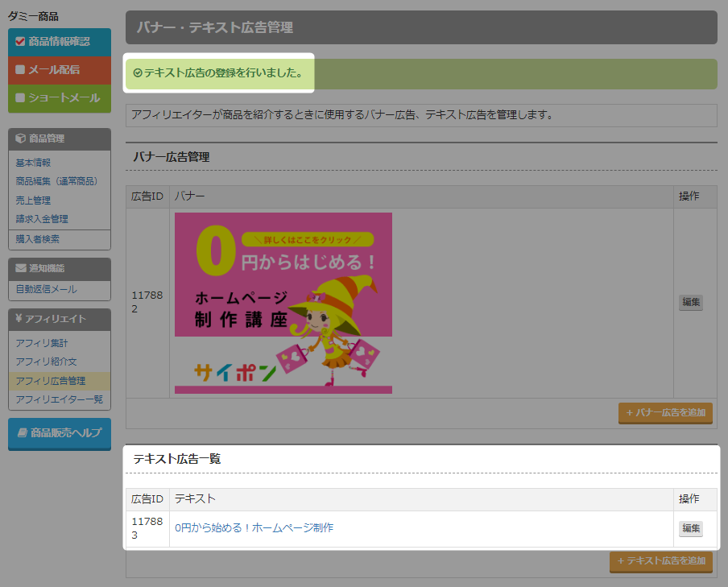Open アフィリ紹介文 page

tap(46, 362)
